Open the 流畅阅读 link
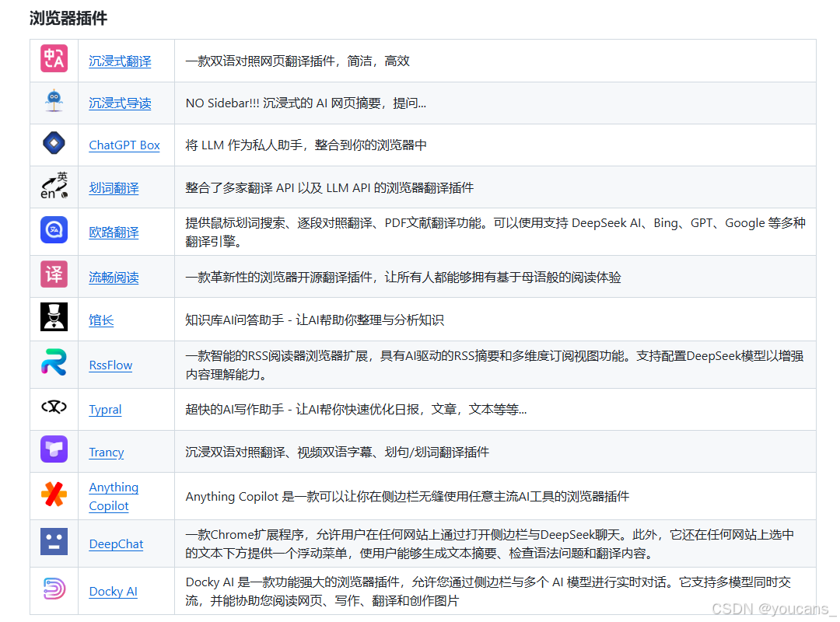 tap(114, 278)
